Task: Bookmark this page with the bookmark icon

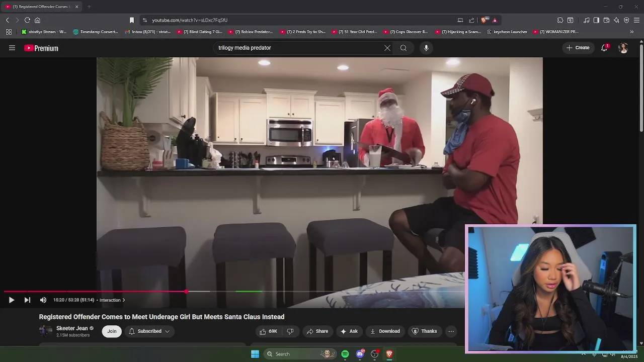Action: pos(132,20)
